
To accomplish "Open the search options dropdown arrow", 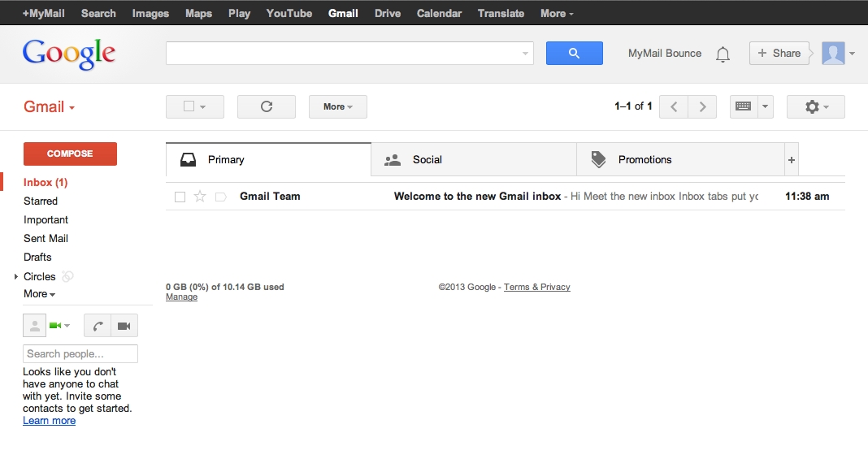I will pyautogui.click(x=525, y=54).
